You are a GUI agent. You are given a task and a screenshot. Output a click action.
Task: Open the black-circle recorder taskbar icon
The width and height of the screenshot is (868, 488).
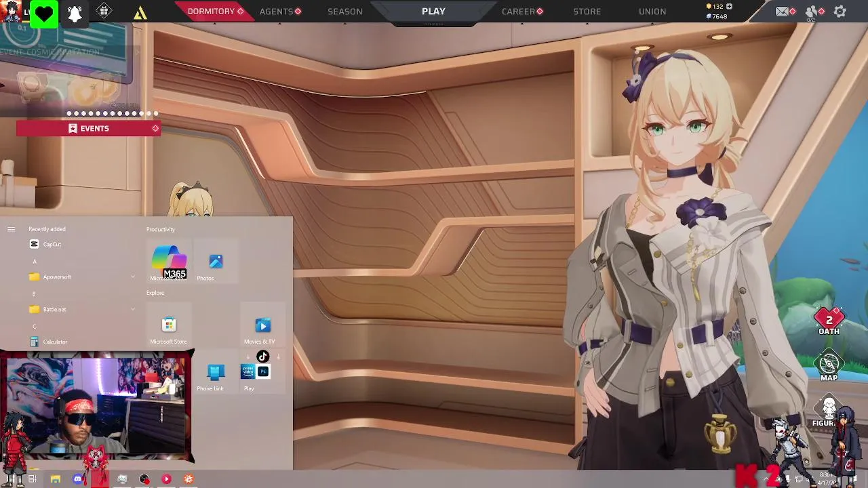pos(144,479)
